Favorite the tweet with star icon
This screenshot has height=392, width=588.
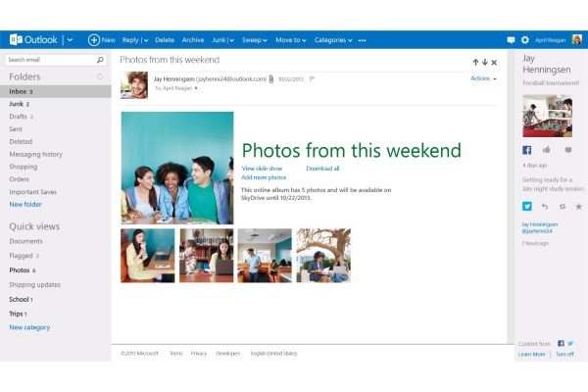click(578, 207)
